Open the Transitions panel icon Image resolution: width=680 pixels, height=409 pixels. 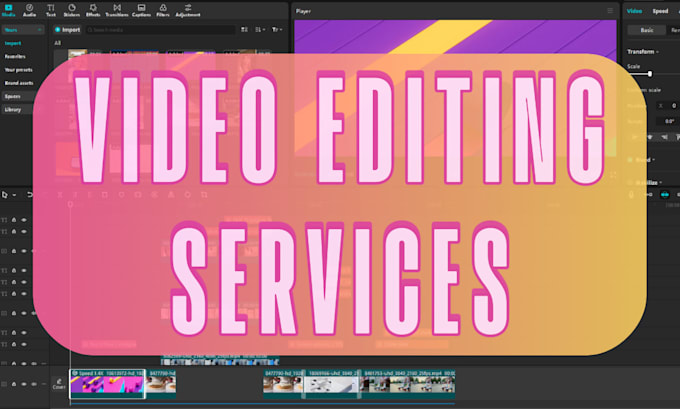(x=117, y=10)
